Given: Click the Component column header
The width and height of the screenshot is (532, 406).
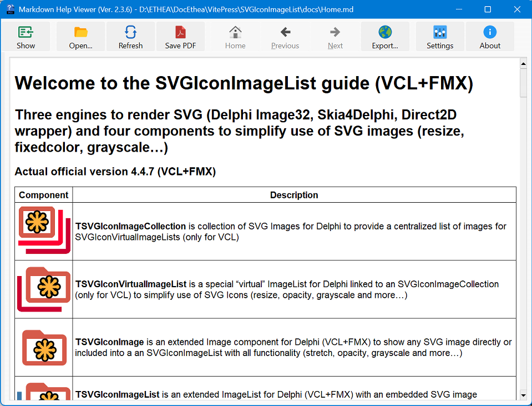Looking at the screenshot, I should click(x=44, y=195).
